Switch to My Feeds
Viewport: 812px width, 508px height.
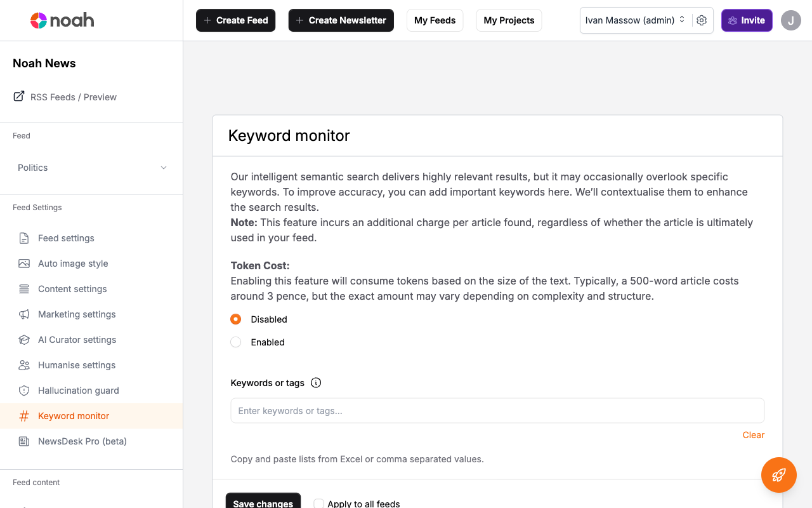tap(435, 20)
